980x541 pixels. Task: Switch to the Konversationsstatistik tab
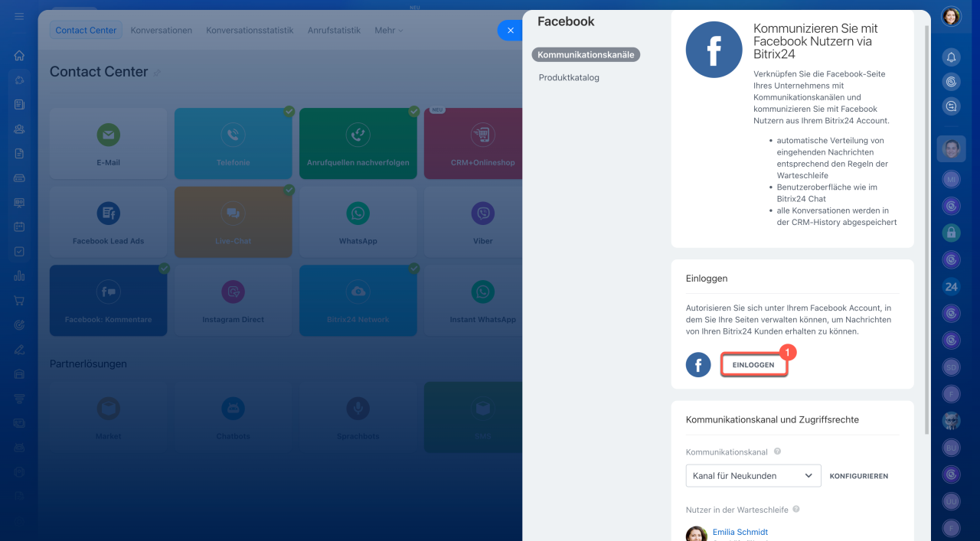pyautogui.click(x=250, y=31)
